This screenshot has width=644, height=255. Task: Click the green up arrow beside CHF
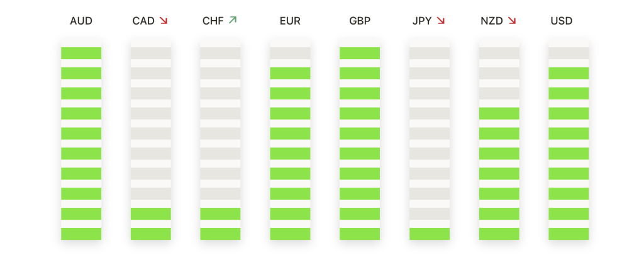point(233,21)
